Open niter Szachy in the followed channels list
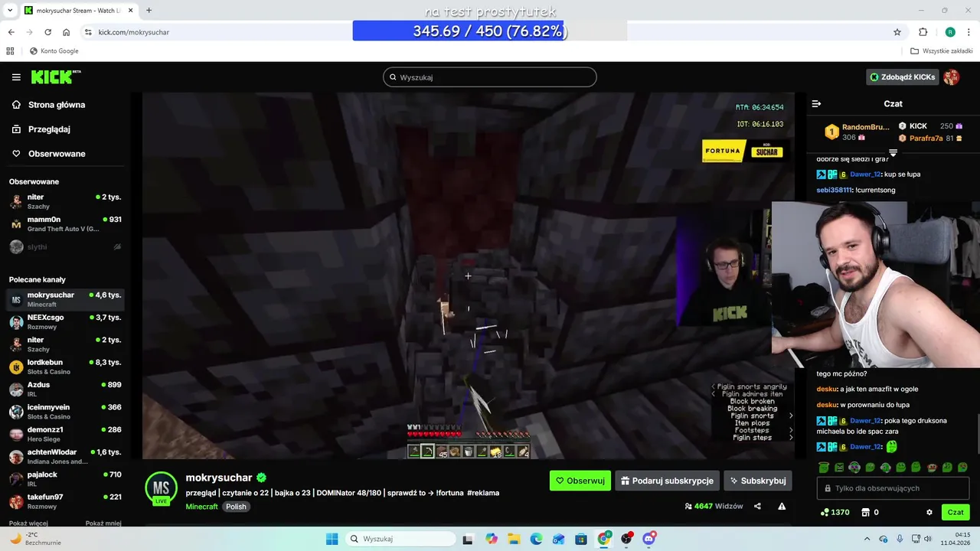 pos(65,201)
